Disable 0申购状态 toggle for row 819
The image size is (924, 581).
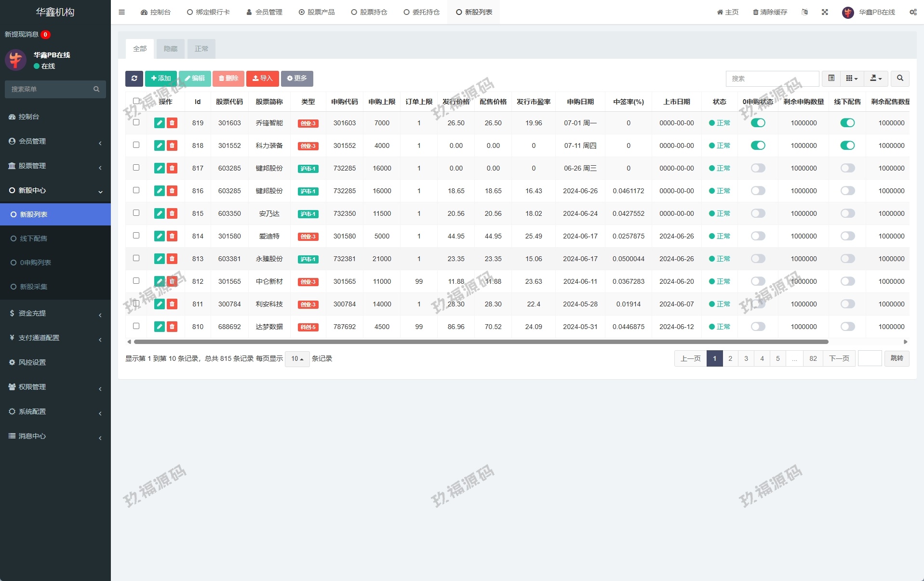pos(758,123)
